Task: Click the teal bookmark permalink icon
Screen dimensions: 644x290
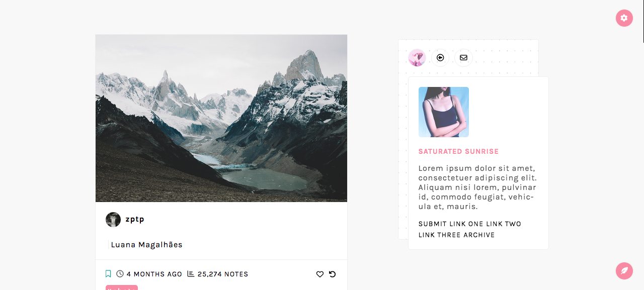Action: (108, 274)
